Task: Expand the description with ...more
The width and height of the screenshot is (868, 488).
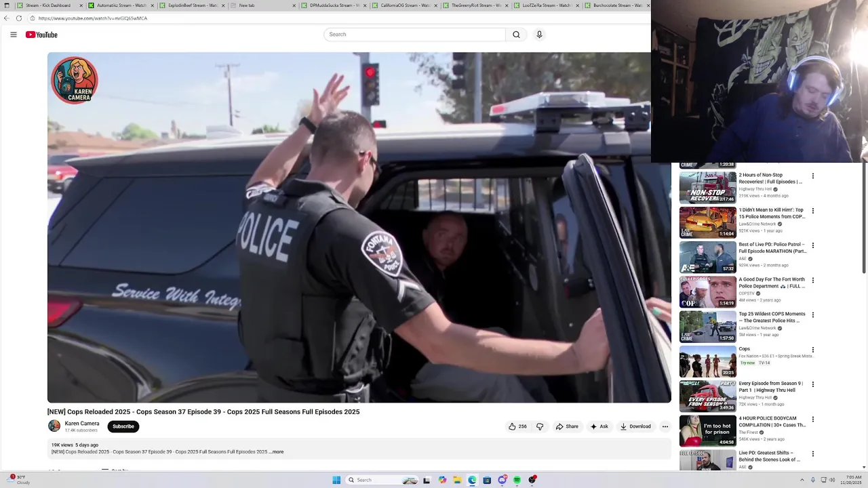Action: click(277, 451)
